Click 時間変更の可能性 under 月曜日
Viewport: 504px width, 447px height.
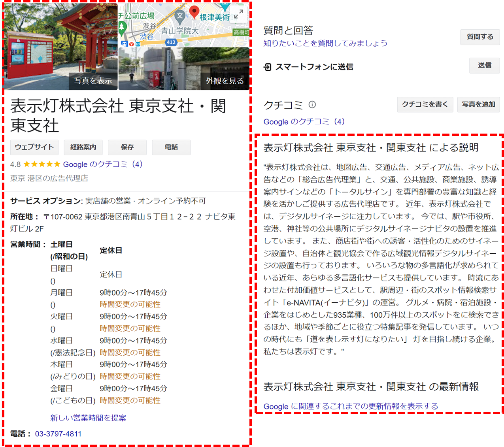coord(130,304)
